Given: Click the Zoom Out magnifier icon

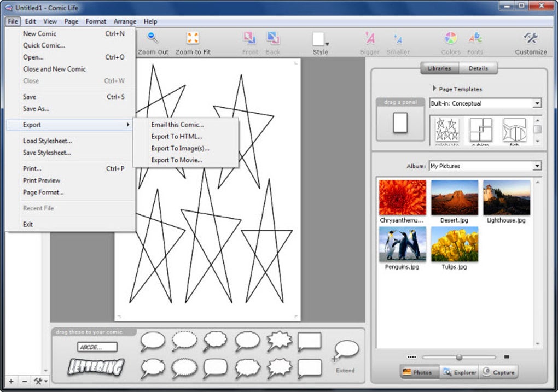Looking at the screenshot, I should pos(153,38).
